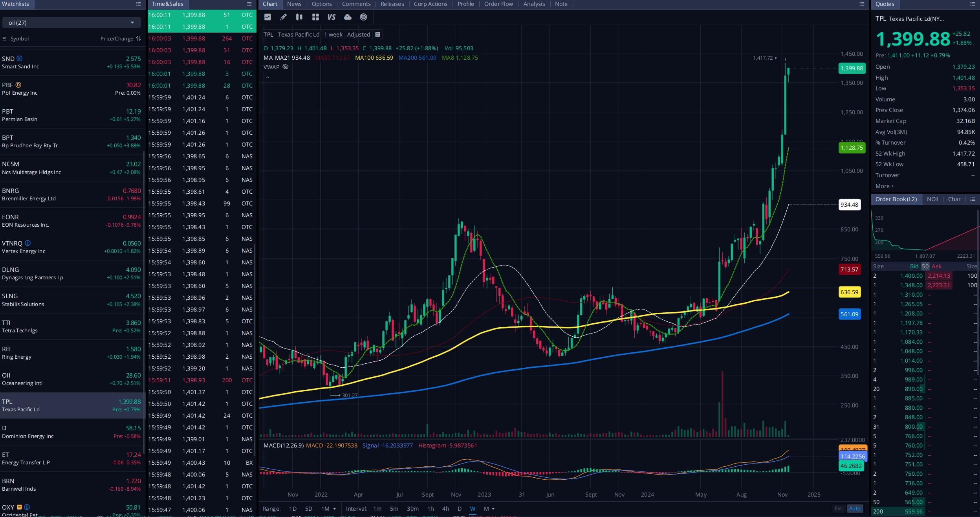Select the 5m interval button
The image size is (980, 517).
click(394, 508)
